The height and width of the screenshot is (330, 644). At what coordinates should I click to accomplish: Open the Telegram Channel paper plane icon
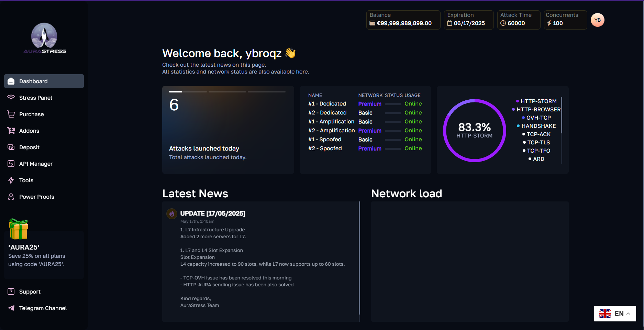click(x=11, y=308)
